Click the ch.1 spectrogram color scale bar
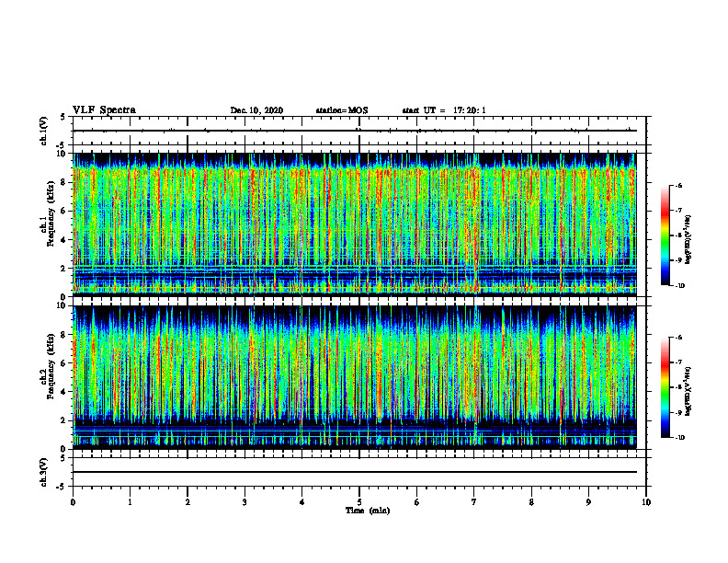 pos(665,236)
